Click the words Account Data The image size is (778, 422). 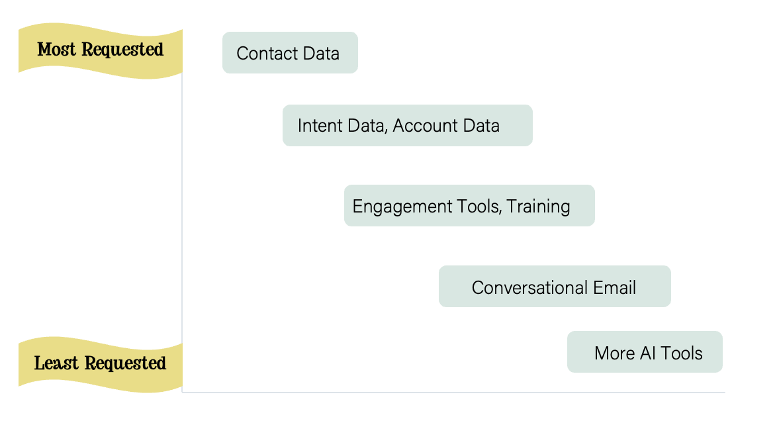[446, 126]
